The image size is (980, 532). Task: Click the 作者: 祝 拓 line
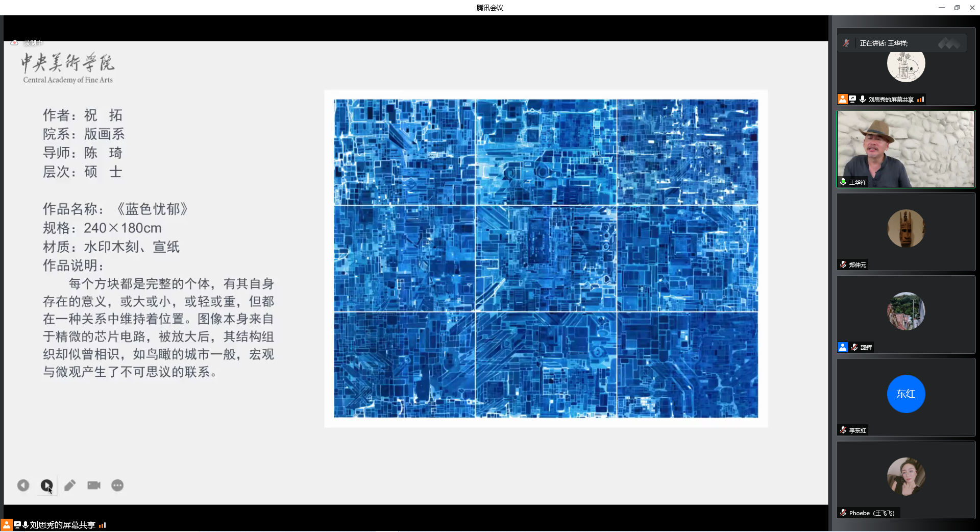coord(83,115)
